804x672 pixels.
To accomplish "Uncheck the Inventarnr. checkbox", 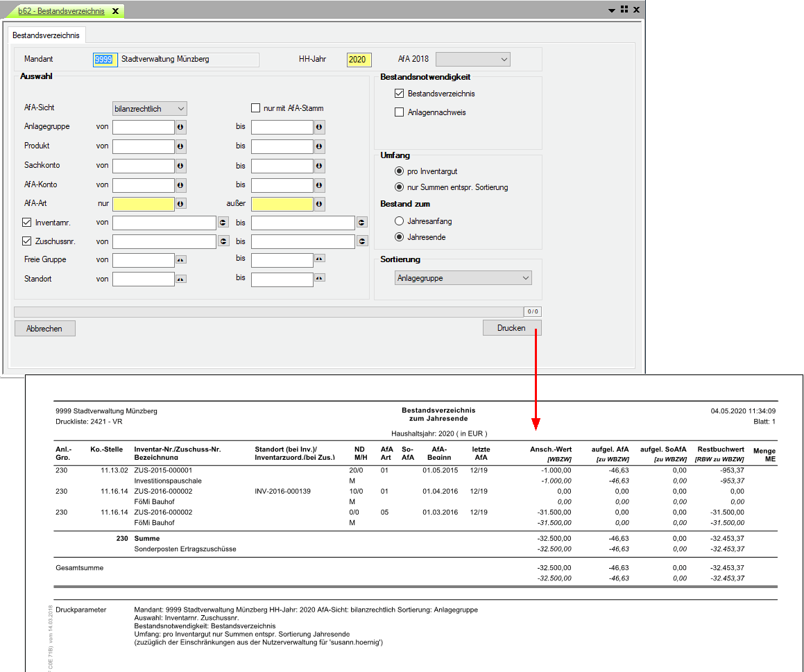I will 28,223.
